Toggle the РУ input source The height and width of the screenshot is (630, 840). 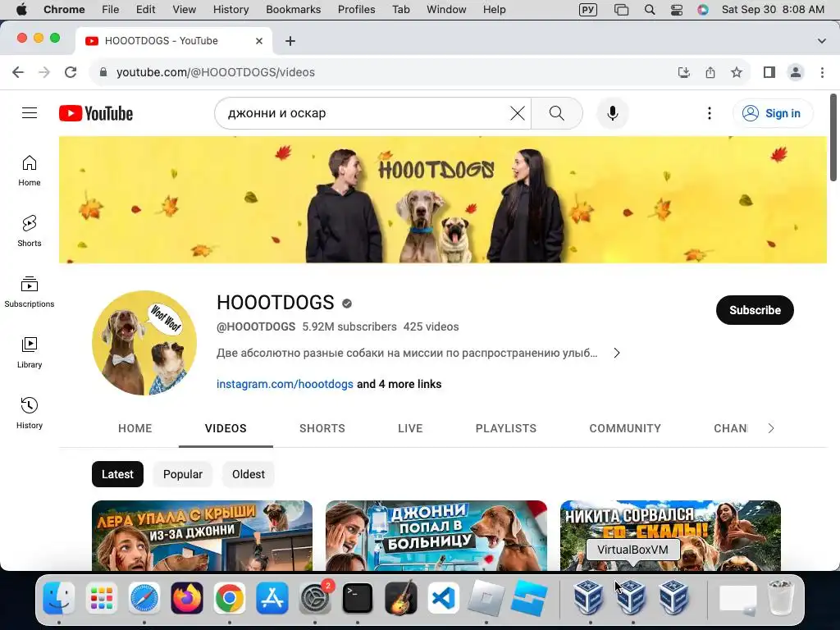point(587,10)
